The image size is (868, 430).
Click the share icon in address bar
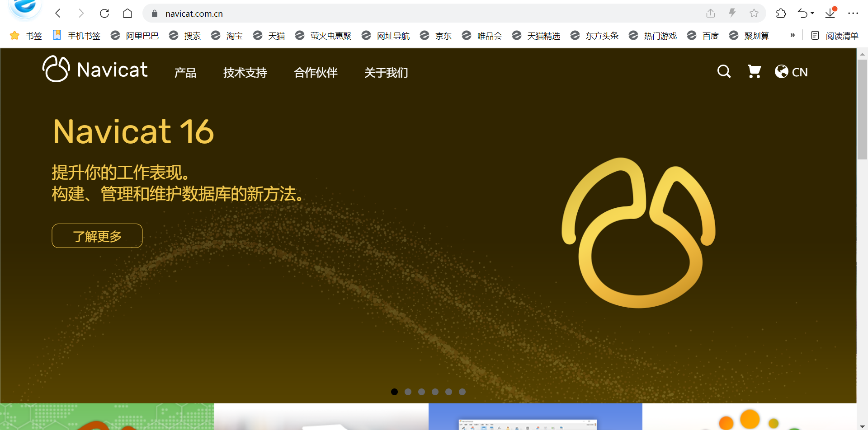pyautogui.click(x=711, y=13)
